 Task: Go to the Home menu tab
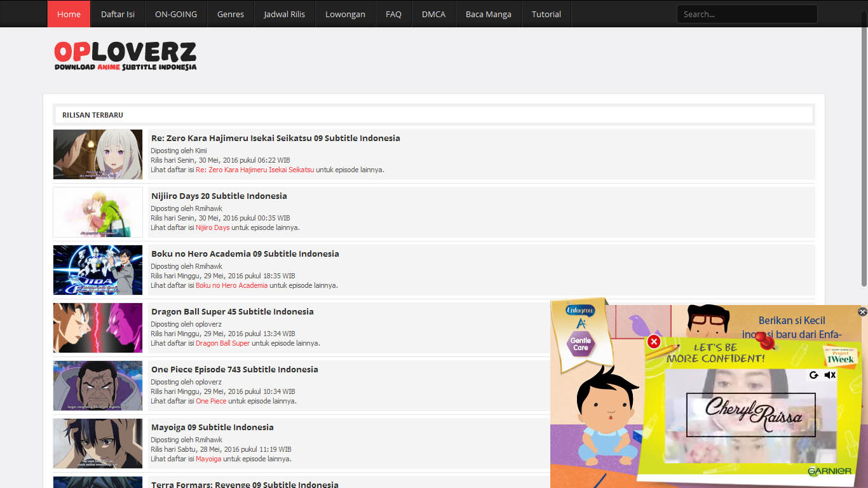click(x=69, y=14)
